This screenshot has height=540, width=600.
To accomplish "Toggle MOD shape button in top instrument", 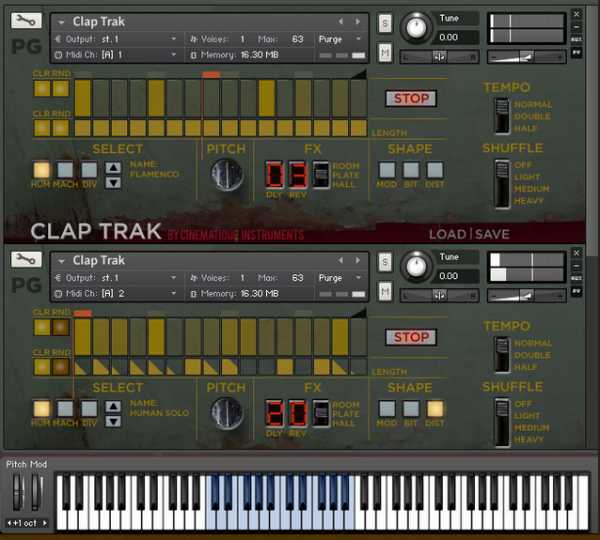I will 387,170.
